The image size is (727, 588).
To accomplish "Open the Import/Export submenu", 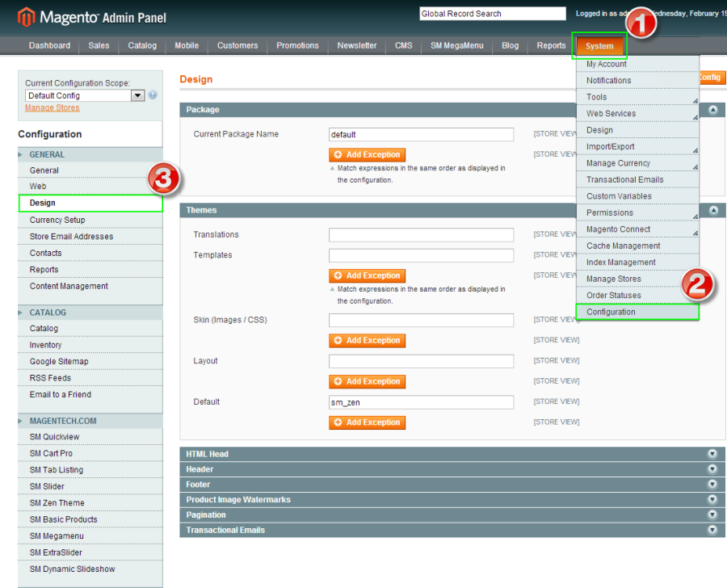I will click(x=637, y=146).
